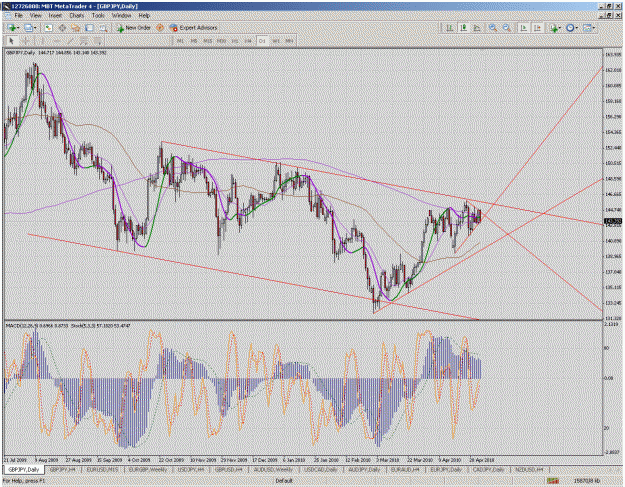Image resolution: width=625 pixels, height=487 pixels.
Task: Click the Default profile status text
Action: (284, 481)
